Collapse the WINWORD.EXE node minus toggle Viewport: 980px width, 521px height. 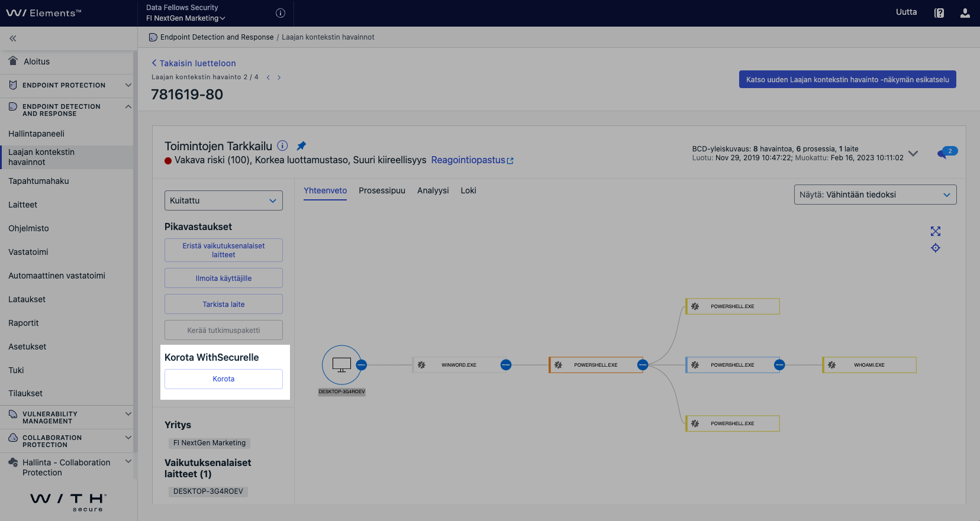(506, 365)
